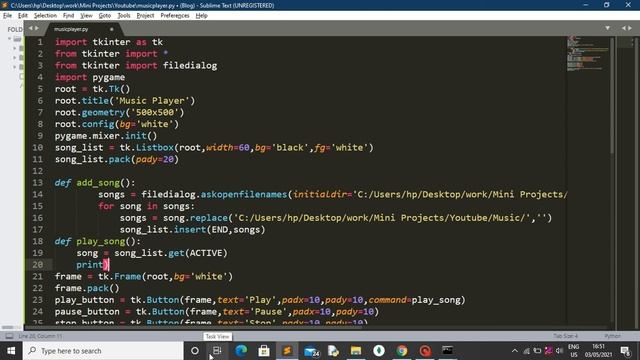This screenshot has height=360, width=640.
Task: Click 'Line 20, Column 11' in status bar
Action: pos(40,336)
